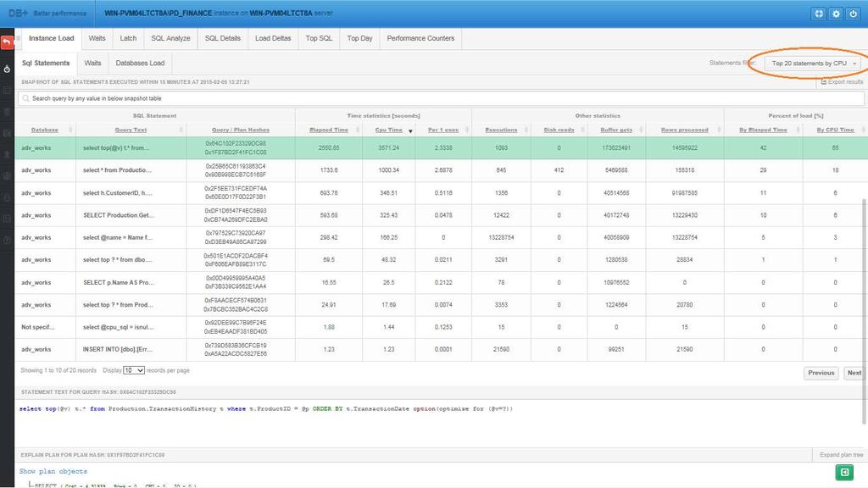Open the SQL Details tab

[223, 38]
